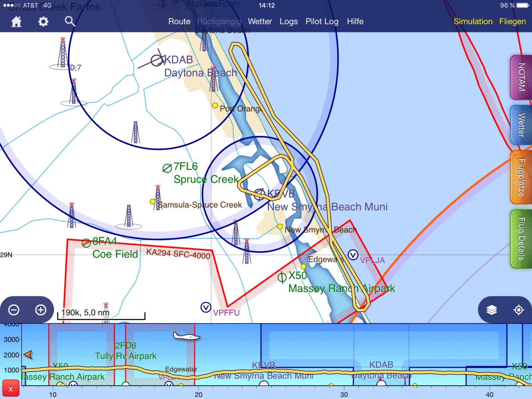Open the Flug Details side tab

(x=521, y=239)
